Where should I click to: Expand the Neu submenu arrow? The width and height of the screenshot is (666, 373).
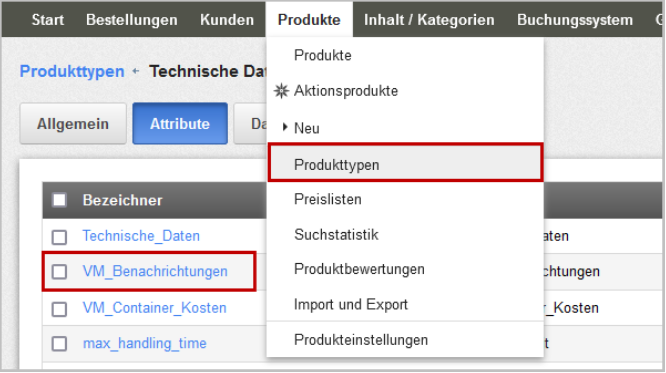click(x=285, y=127)
